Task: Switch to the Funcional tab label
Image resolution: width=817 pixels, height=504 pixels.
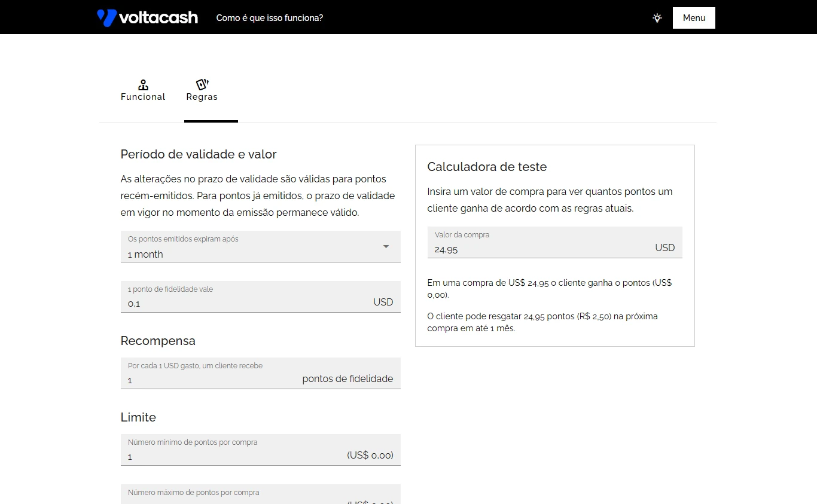Action: pos(143,97)
